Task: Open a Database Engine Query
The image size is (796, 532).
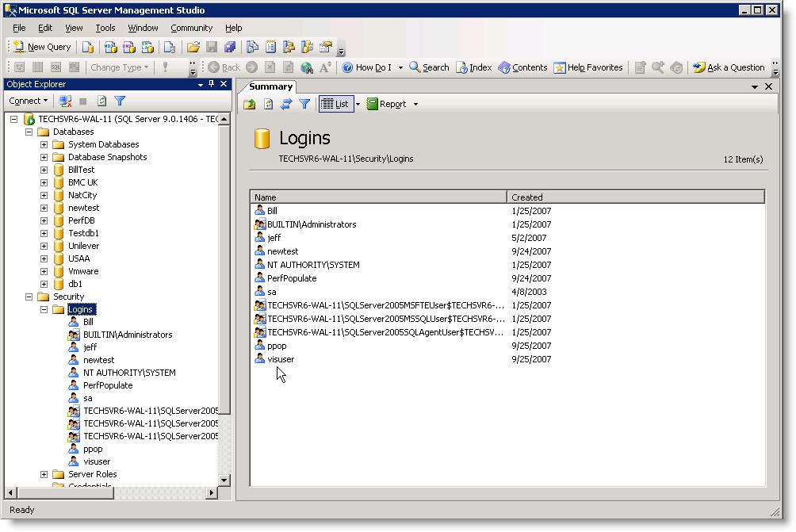Action: (x=88, y=48)
